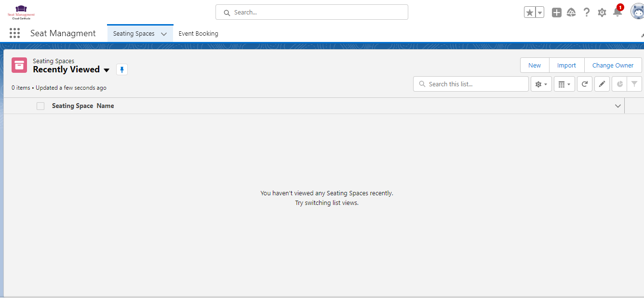Open the Notifications bell
The height and width of the screenshot is (298, 644).
pyautogui.click(x=617, y=13)
